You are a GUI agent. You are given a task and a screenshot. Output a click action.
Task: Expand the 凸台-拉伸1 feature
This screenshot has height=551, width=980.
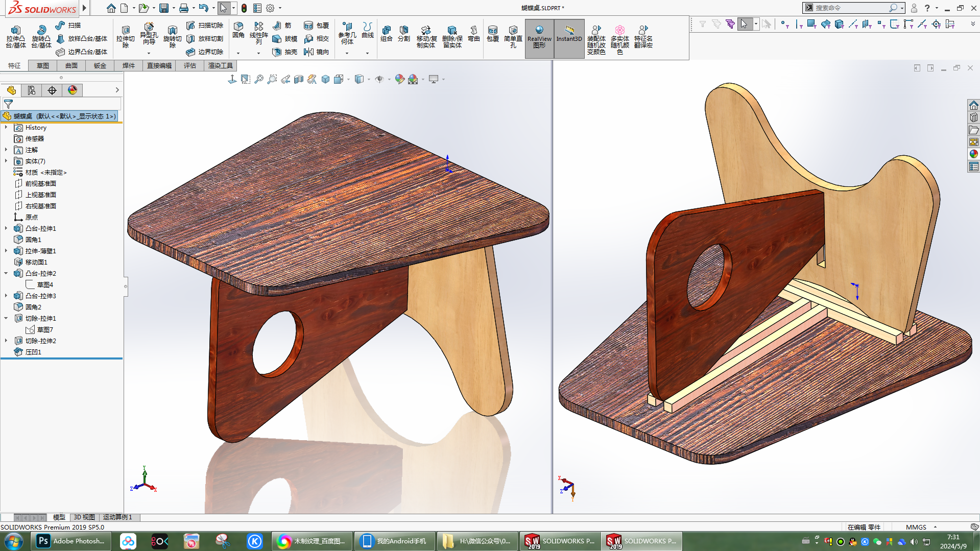[6, 228]
